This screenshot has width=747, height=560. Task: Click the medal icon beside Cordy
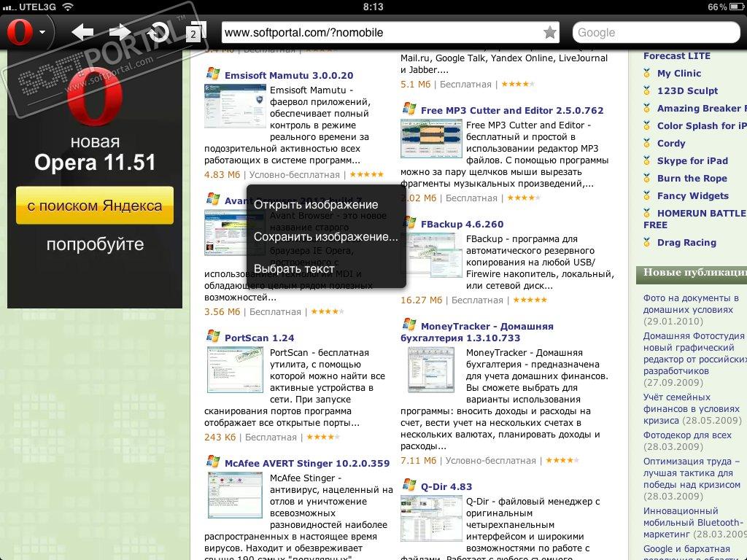point(646,143)
